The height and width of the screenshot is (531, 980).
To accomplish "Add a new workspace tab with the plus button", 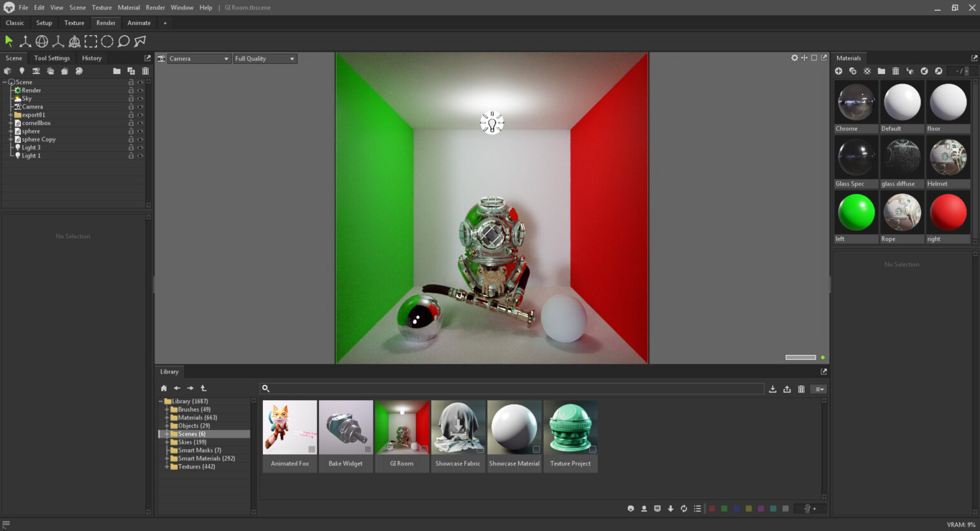I will point(165,22).
